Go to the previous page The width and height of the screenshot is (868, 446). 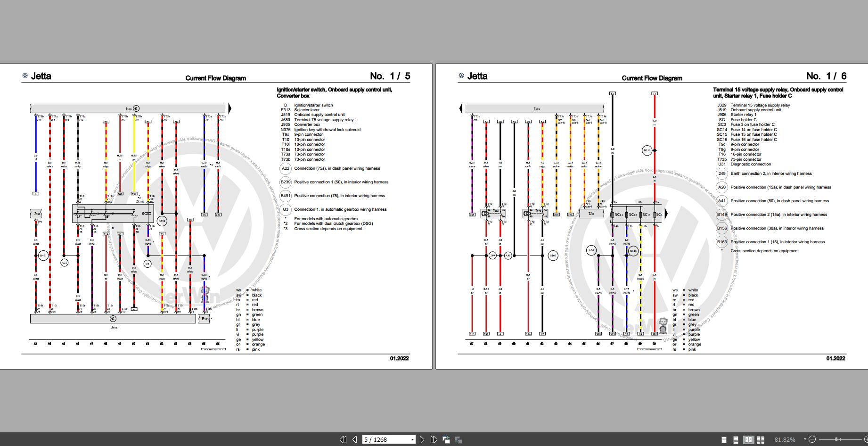point(355,439)
